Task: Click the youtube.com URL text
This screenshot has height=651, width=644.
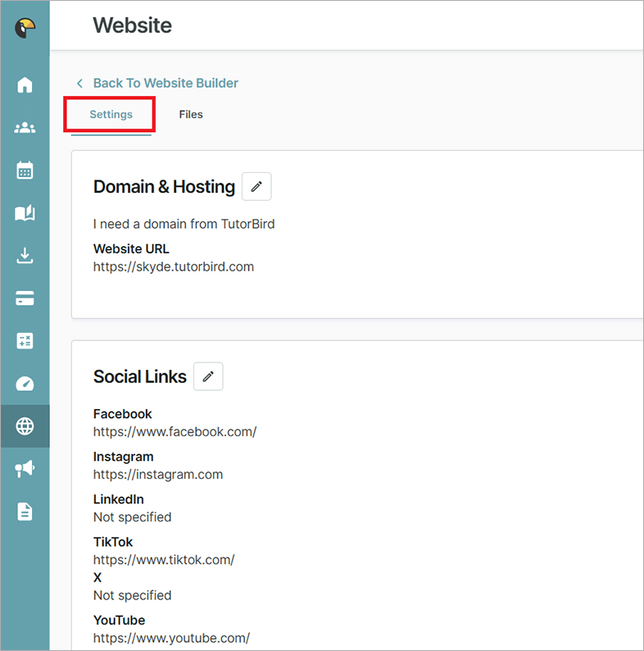Action: [x=171, y=638]
